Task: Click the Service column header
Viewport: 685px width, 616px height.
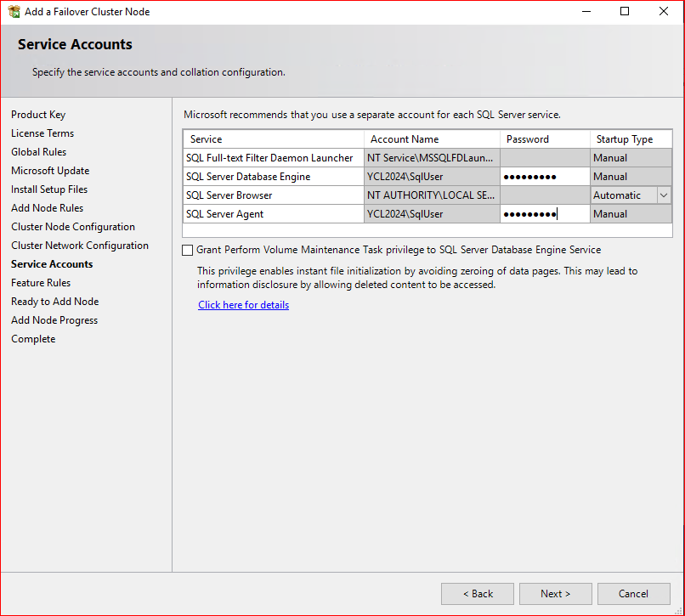Action: coord(274,139)
